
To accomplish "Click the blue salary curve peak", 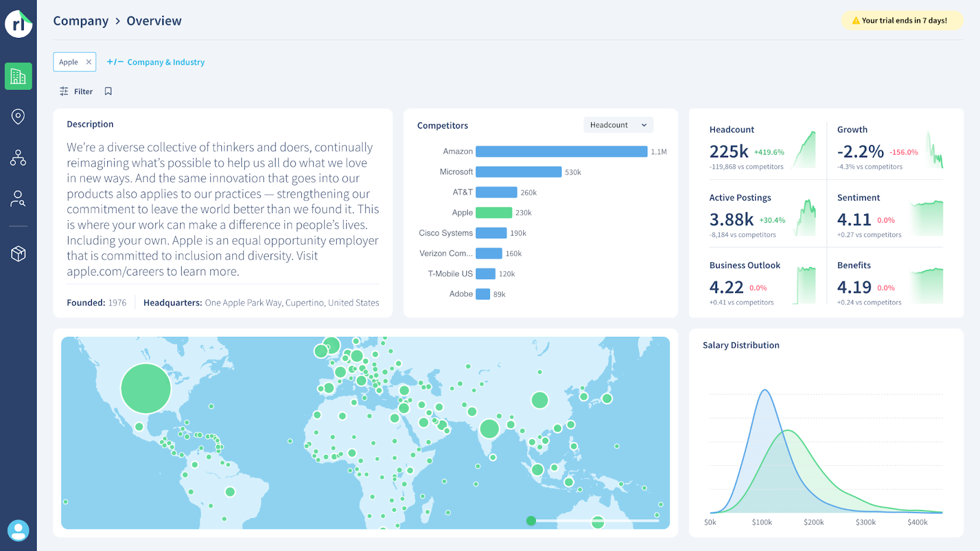I will 764,391.
